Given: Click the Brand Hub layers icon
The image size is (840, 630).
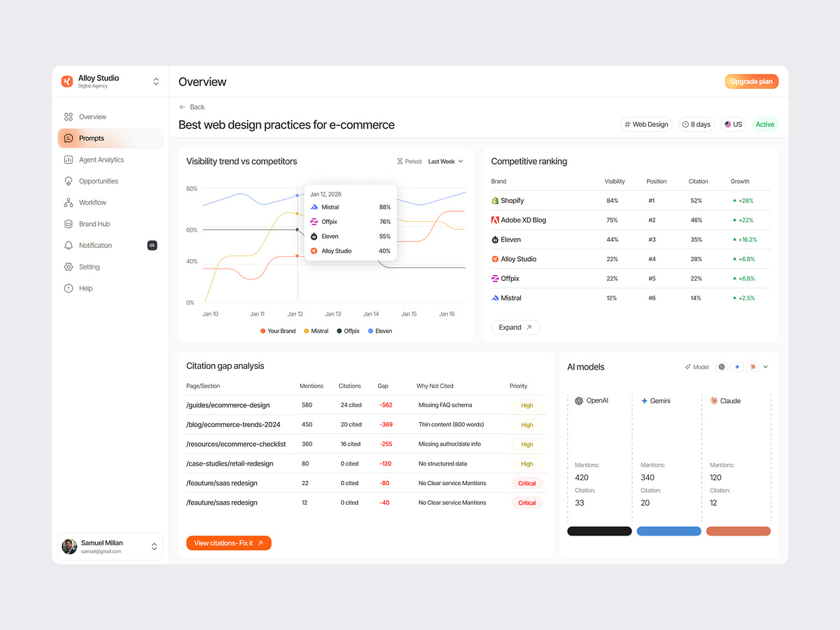Looking at the screenshot, I should [68, 224].
